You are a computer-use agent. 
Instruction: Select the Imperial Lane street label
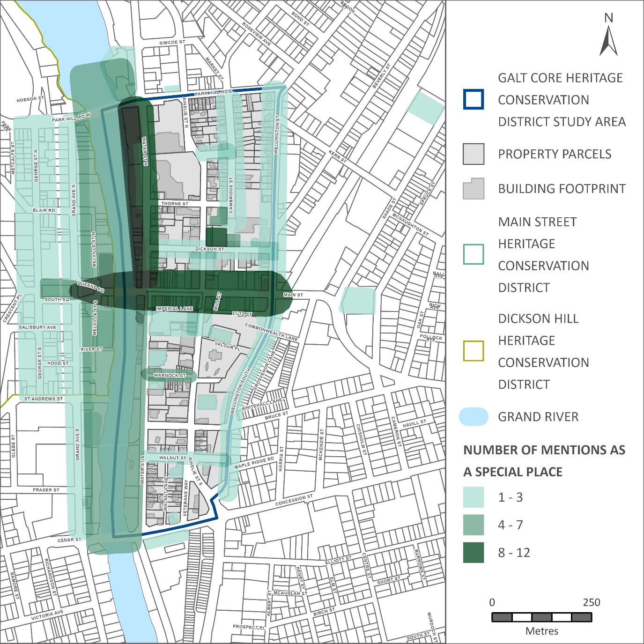[x=174, y=309]
